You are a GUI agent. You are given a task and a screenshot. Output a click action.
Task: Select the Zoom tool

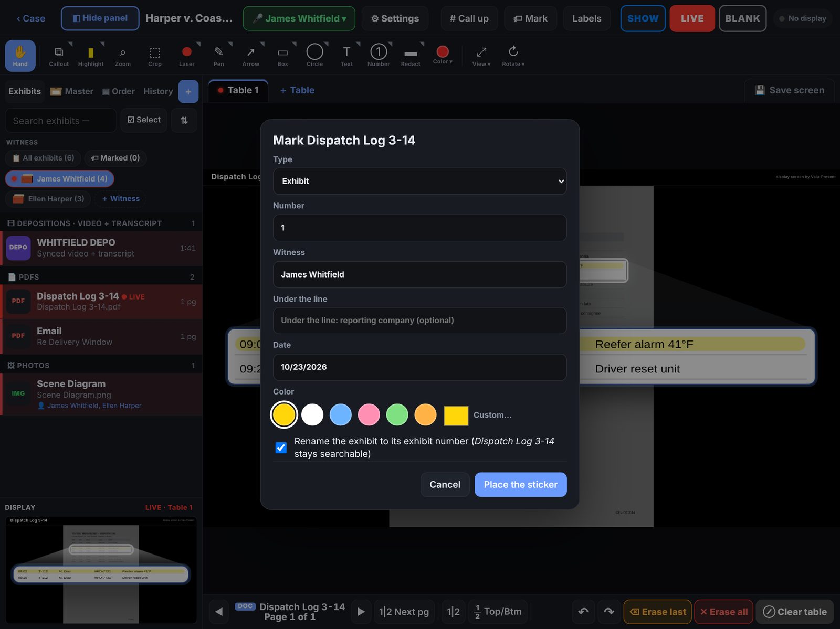(x=123, y=56)
